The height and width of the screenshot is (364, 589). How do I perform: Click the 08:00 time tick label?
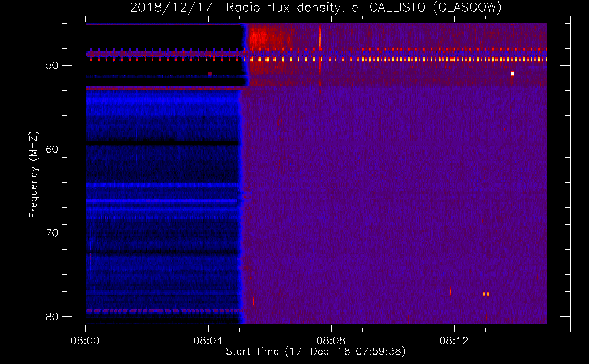[85, 341]
